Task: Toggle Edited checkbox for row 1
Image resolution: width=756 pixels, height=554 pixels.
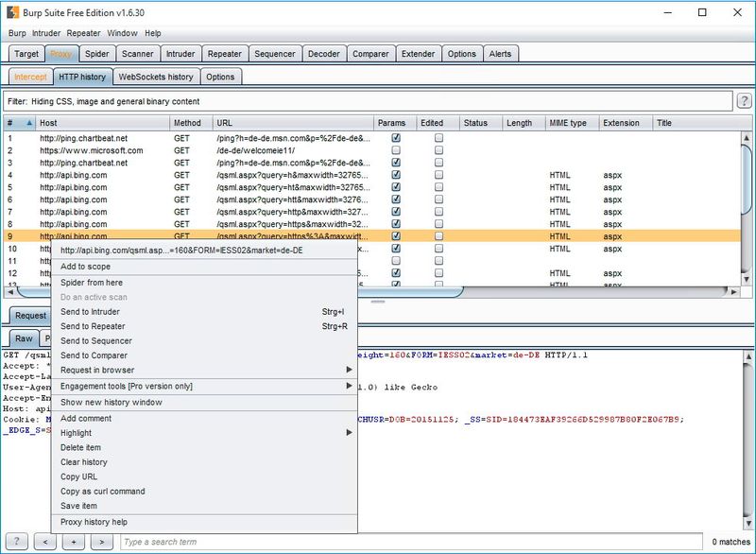Action: [438, 138]
